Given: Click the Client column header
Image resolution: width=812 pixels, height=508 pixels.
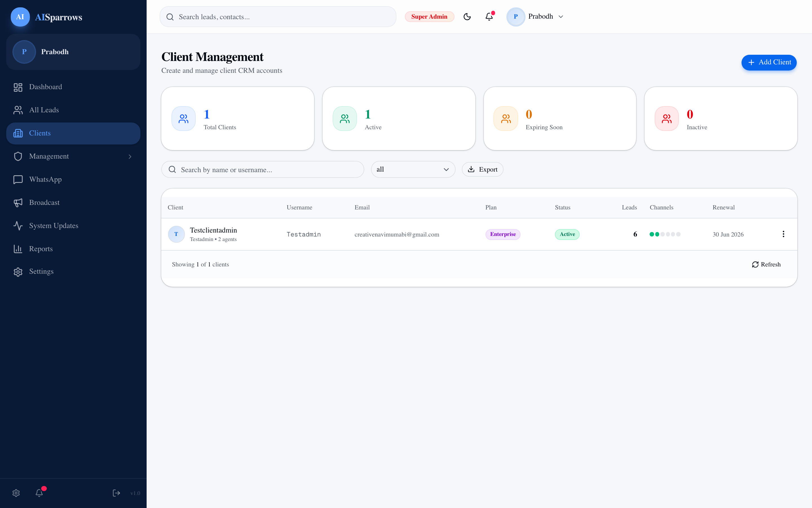Looking at the screenshot, I should pos(175,208).
